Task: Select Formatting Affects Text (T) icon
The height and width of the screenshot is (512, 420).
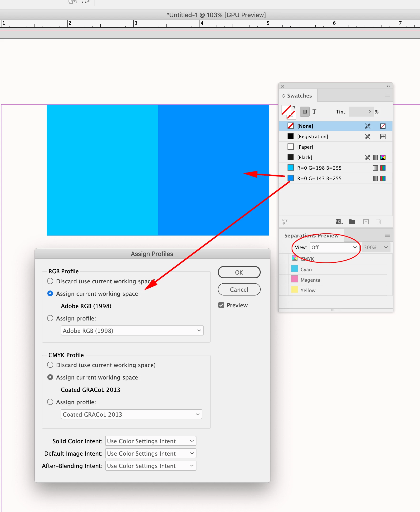Action: click(314, 112)
